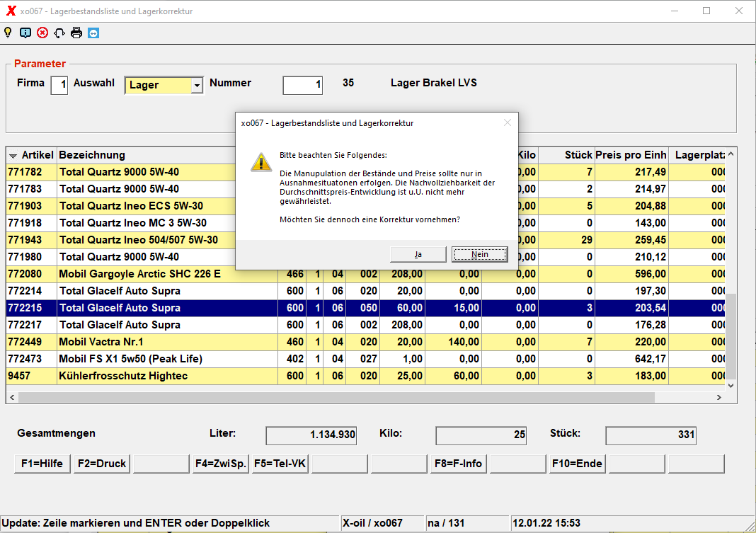This screenshot has width=756, height=533.
Task: Confirm correction with Ja button
Action: pyautogui.click(x=418, y=254)
